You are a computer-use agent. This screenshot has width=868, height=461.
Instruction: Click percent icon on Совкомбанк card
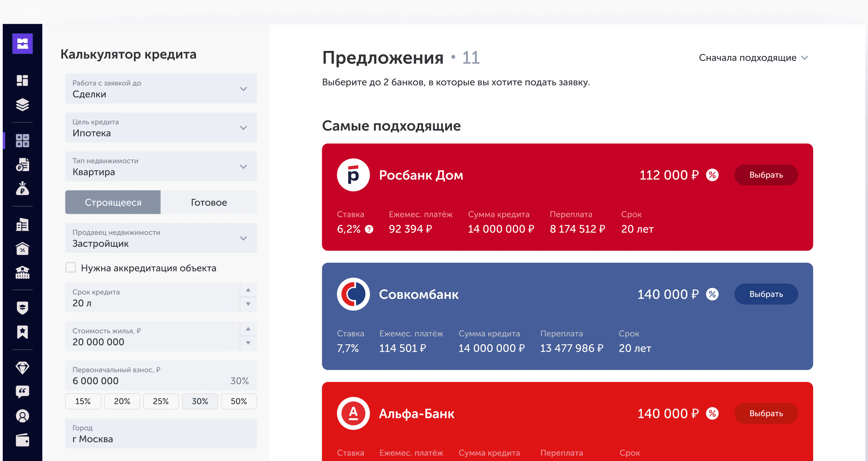[712, 294]
